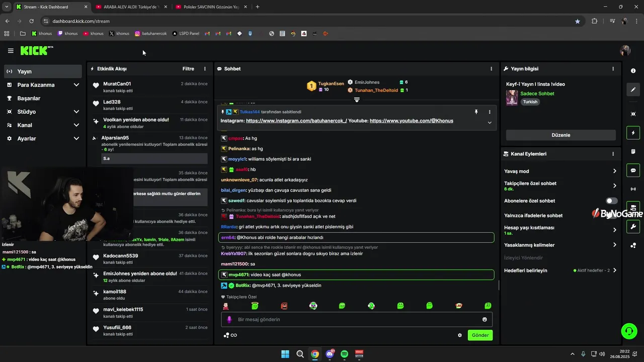This screenshot has height=362, width=644.
Task: Toggle the chat bubble icon in right rail
Action: point(633,170)
